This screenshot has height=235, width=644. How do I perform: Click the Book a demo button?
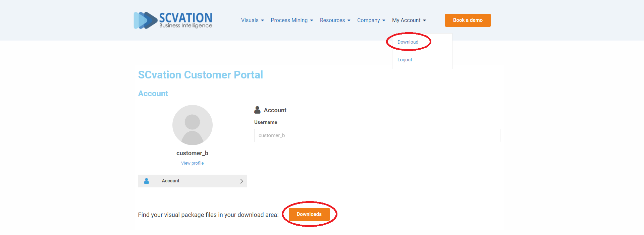point(468,20)
